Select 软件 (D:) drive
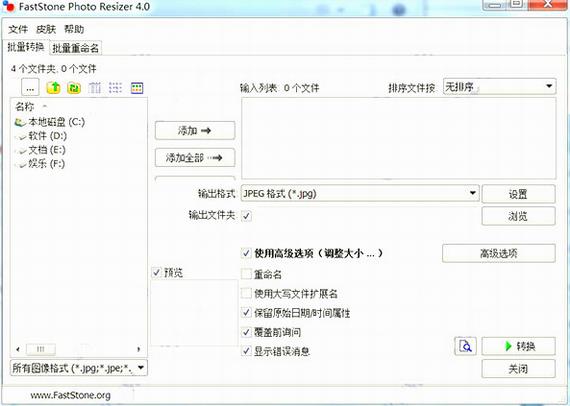The image size is (570, 406). point(41,136)
